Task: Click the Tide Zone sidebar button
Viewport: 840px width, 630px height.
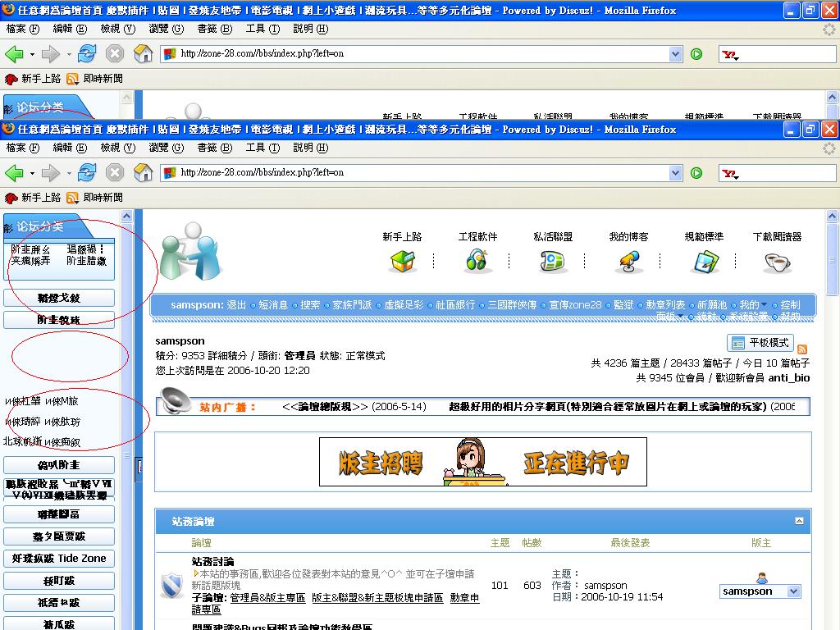Action: 59,559
